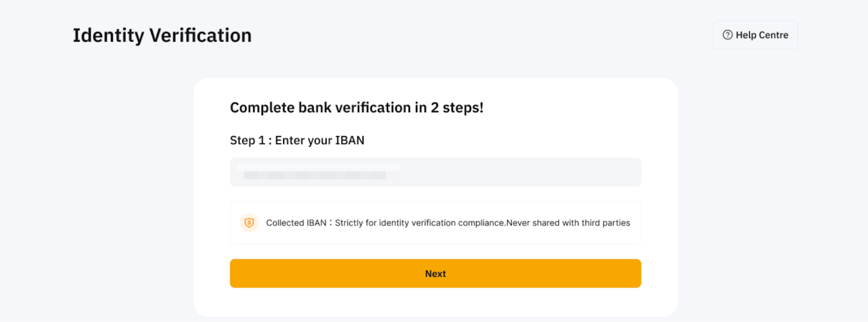
Task: Click "Never shared with third parties" text
Action: (568, 223)
